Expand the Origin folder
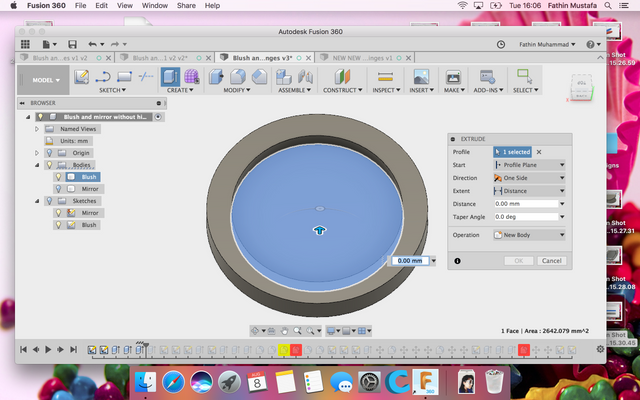This screenshot has width=640, height=400. click(x=37, y=153)
